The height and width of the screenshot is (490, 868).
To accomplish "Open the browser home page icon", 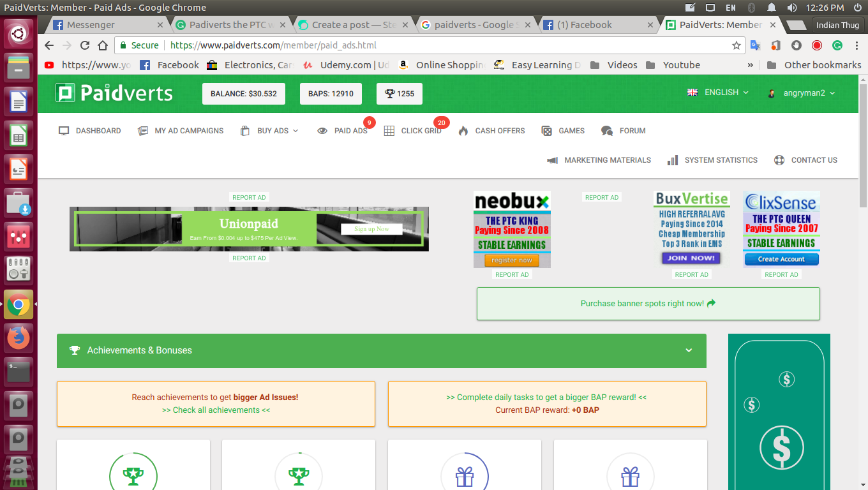I will [103, 45].
